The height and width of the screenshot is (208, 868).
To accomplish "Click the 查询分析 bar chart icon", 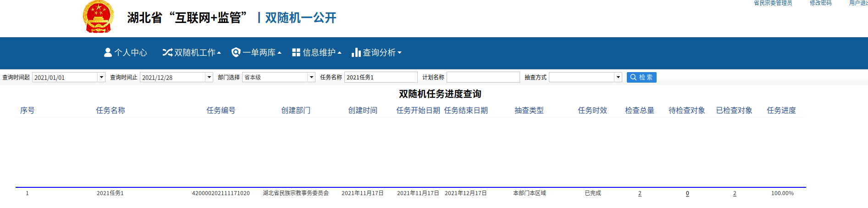I will point(356,52).
